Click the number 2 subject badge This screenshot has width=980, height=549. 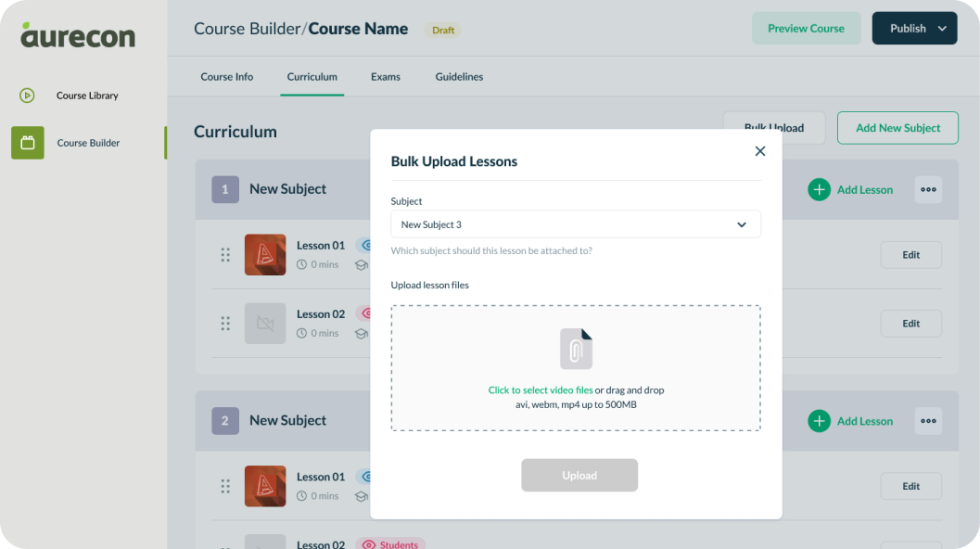[225, 421]
